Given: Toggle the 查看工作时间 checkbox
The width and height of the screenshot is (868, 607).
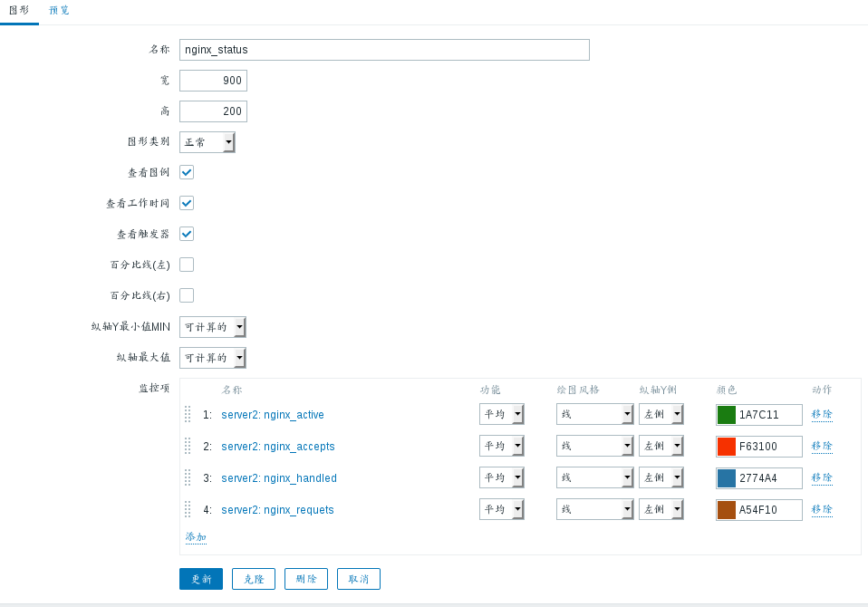Looking at the screenshot, I should click(187, 203).
